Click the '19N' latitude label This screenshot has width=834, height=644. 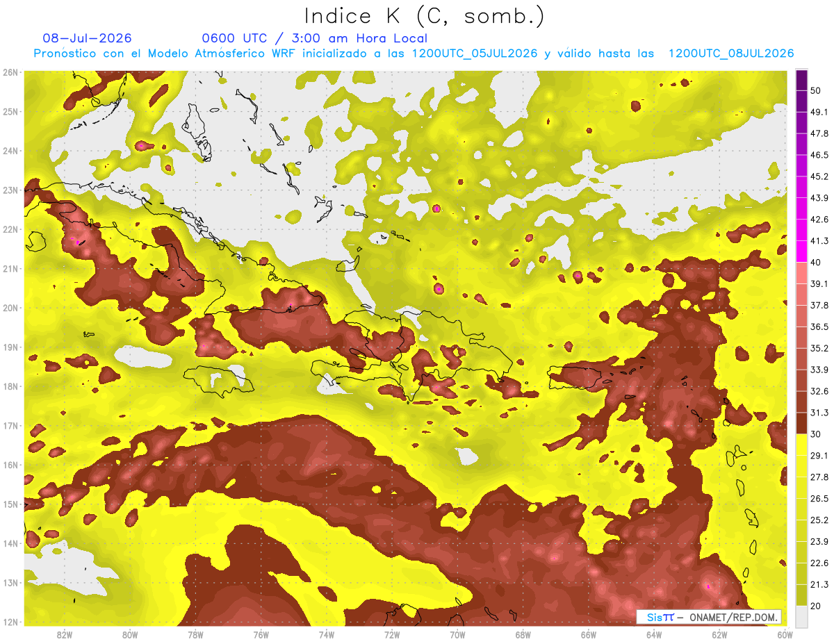tap(10, 347)
